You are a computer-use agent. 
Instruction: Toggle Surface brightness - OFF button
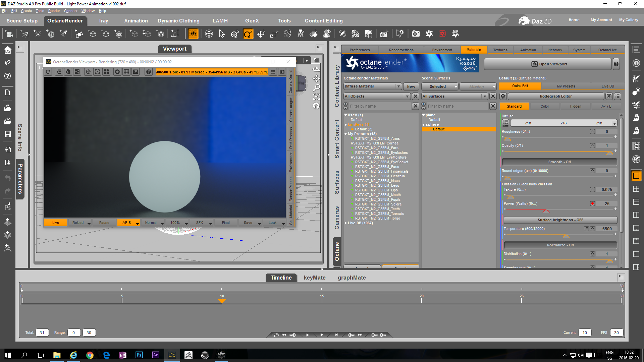point(560,220)
